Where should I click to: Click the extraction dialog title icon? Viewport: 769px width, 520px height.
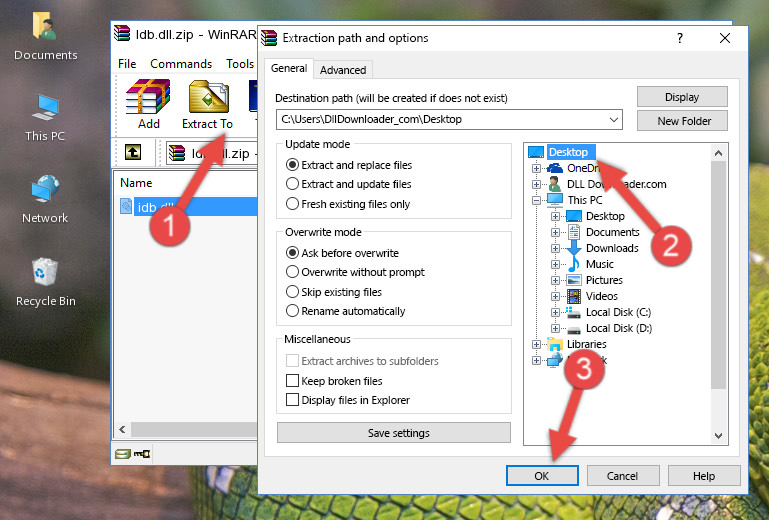[269, 38]
